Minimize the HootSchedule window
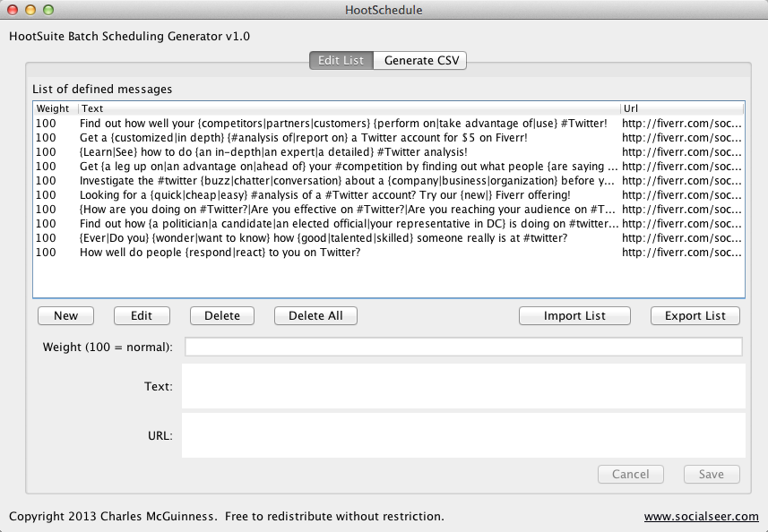 pyautogui.click(x=30, y=10)
